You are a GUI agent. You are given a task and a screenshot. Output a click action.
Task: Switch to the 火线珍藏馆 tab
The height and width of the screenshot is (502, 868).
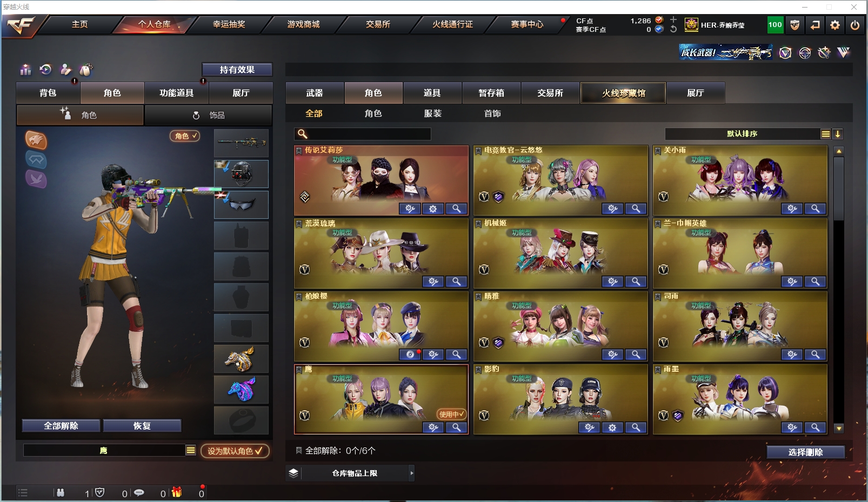[x=623, y=93]
